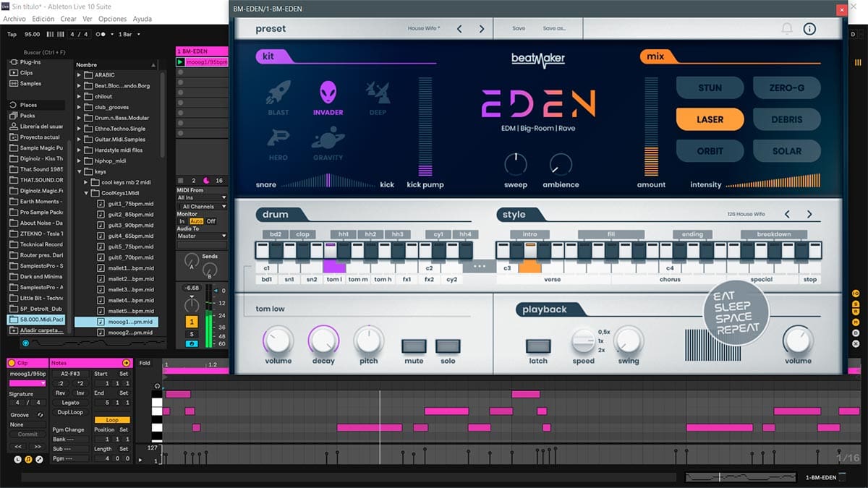Open Proyecto actual place
This screenshot has width=868, height=488.
click(36, 137)
